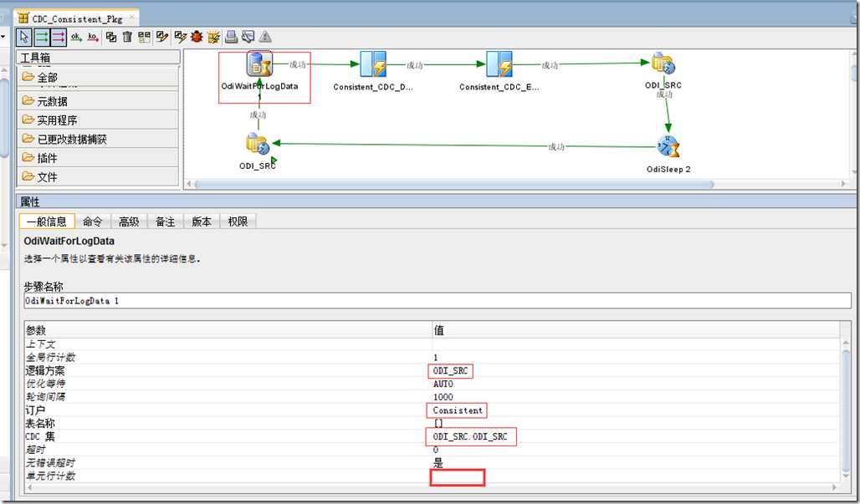This screenshot has height=504, width=860.
Task: Open the dropdown arrow left of the toolbar
Action: (x=3, y=38)
